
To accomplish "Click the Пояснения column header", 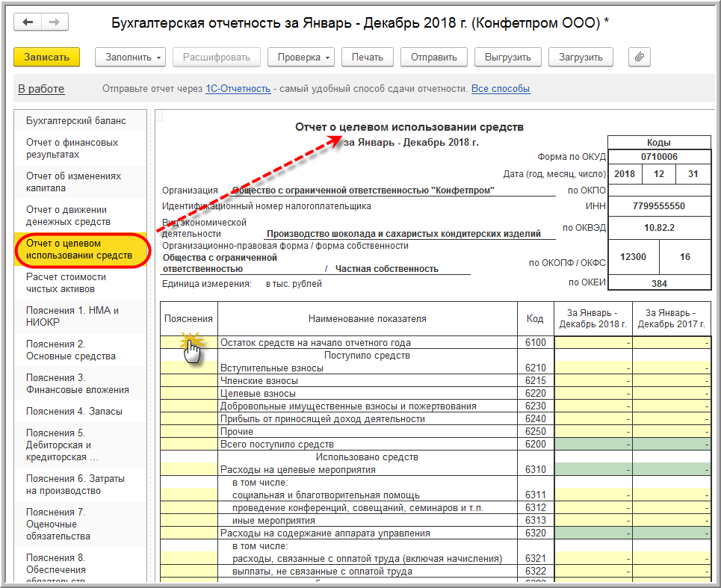I will 188,318.
